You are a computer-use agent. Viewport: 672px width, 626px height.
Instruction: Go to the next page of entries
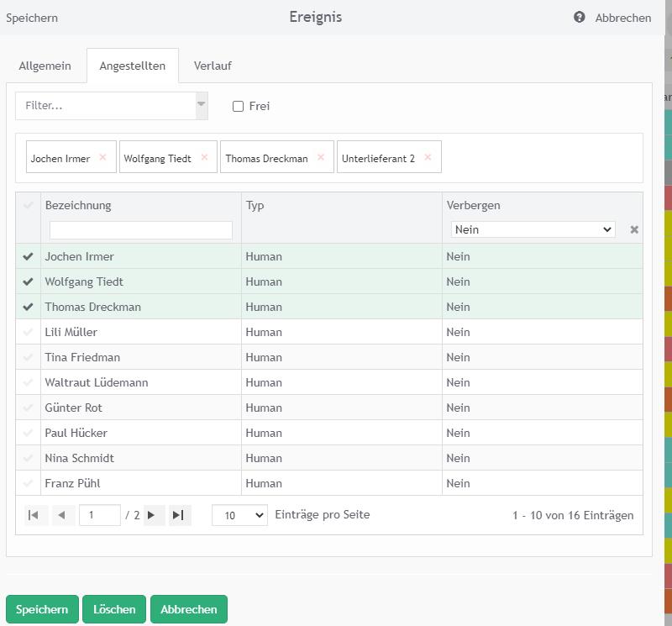tap(151, 515)
